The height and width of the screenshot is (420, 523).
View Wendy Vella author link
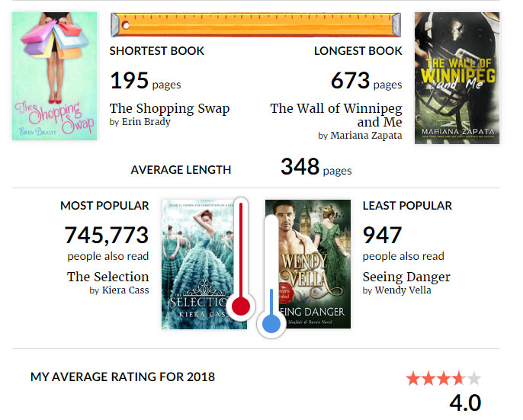pyautogui.click(x=402, y=290)
